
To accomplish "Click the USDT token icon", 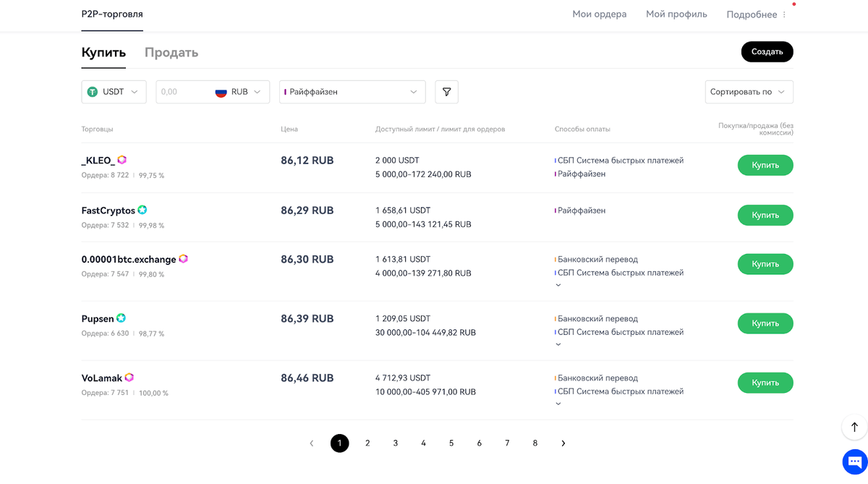I will coord(91,92).
